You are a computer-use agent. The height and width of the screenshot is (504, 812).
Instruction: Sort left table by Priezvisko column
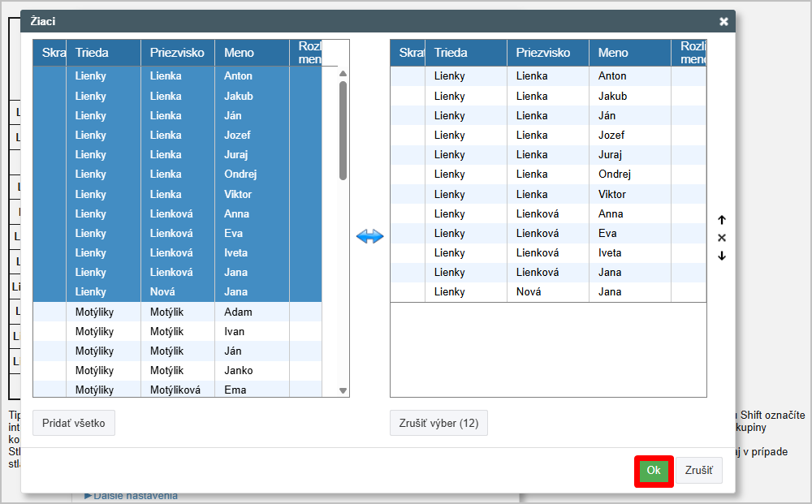coord(177,53)
